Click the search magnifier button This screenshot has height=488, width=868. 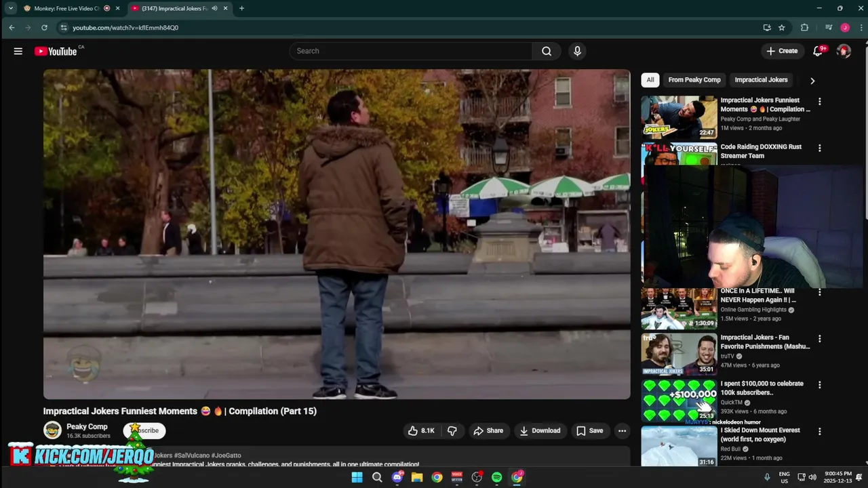547,51
